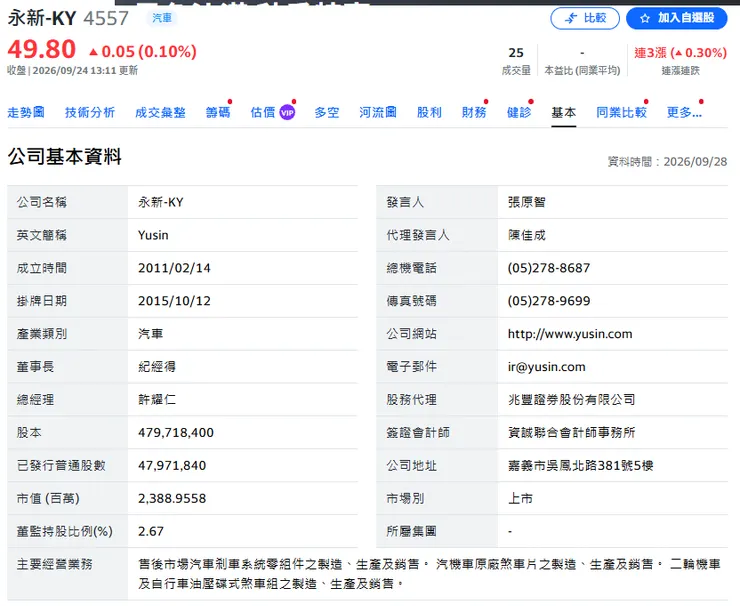Click the 汽車 industry tag
The width and height of the screenshot is (740, 606).
point(162,18)
